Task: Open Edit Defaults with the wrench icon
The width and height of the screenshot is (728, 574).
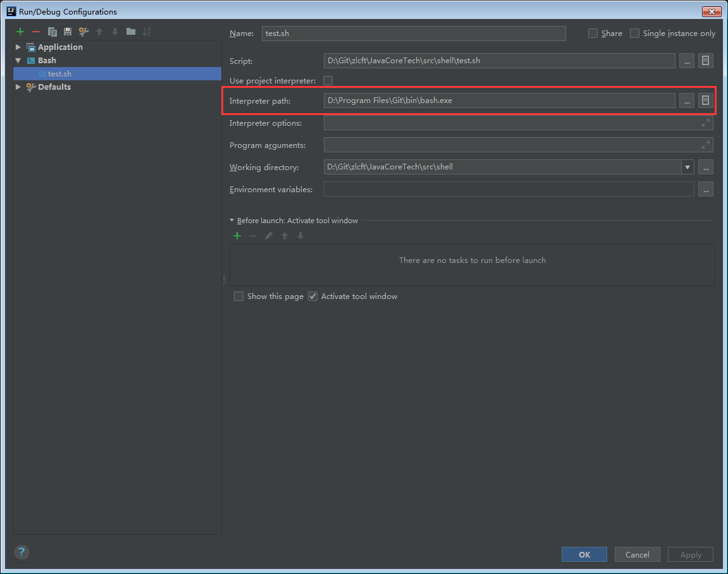Action: 83,32
